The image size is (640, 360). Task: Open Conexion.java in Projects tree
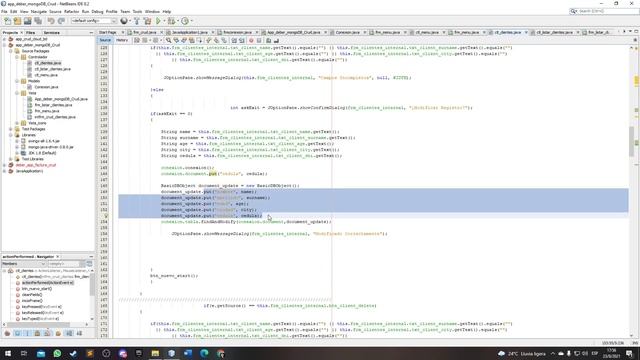click(x=46, y=87)
